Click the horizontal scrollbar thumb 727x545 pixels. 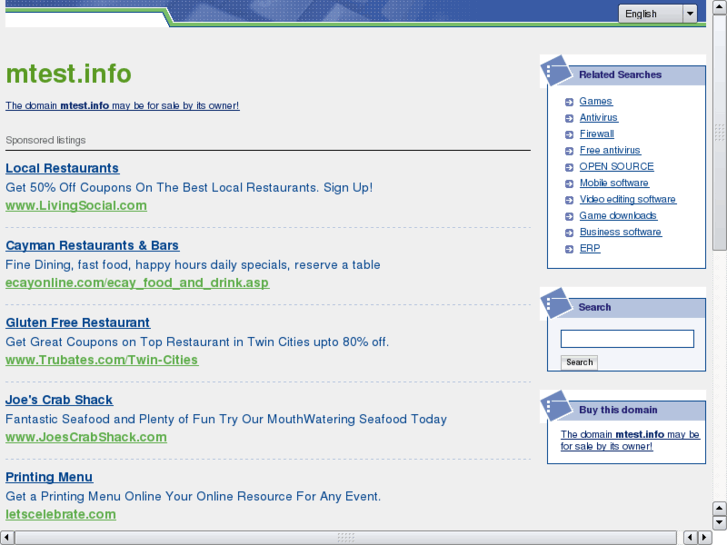point(345,537)
